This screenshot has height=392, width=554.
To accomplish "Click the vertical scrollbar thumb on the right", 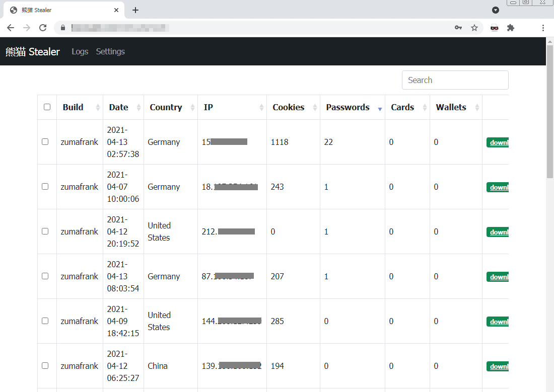I will point(550,111).
